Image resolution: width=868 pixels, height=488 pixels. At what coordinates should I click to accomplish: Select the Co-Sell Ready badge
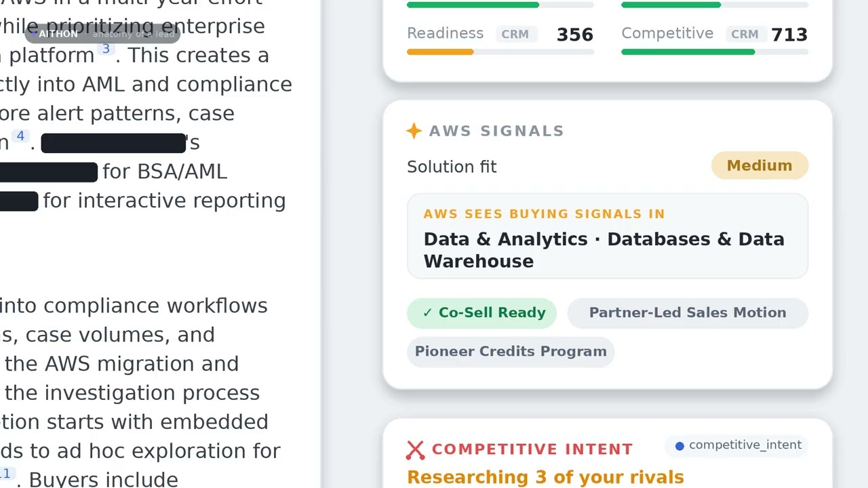point(481,312)
